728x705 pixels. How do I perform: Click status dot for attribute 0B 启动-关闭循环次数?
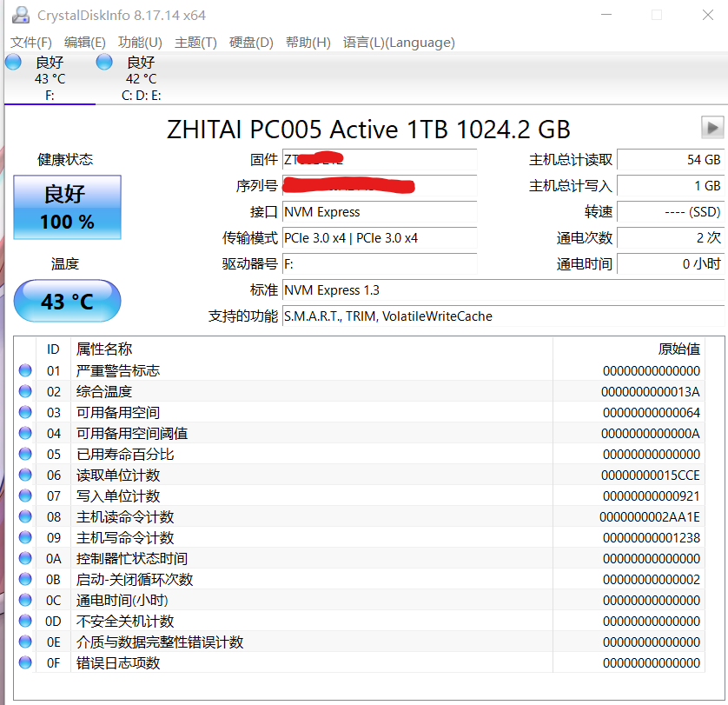[x=25, y=579]
